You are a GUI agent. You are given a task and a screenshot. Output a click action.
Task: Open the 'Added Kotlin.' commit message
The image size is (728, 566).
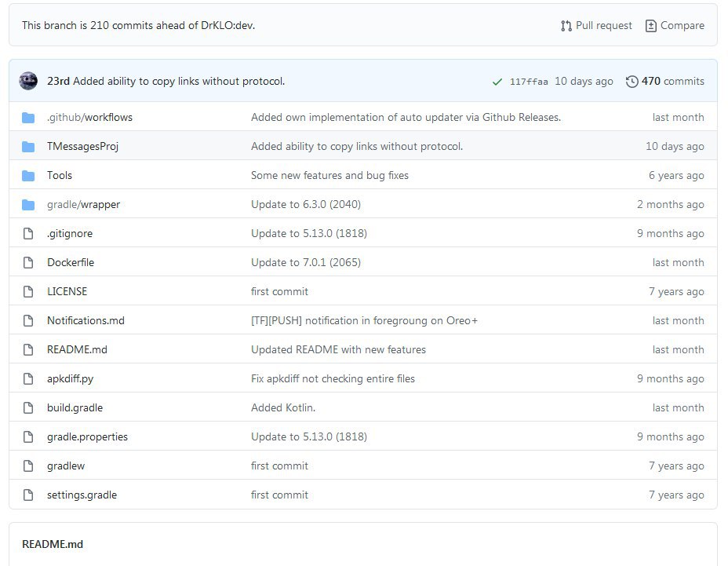point(283,408)
